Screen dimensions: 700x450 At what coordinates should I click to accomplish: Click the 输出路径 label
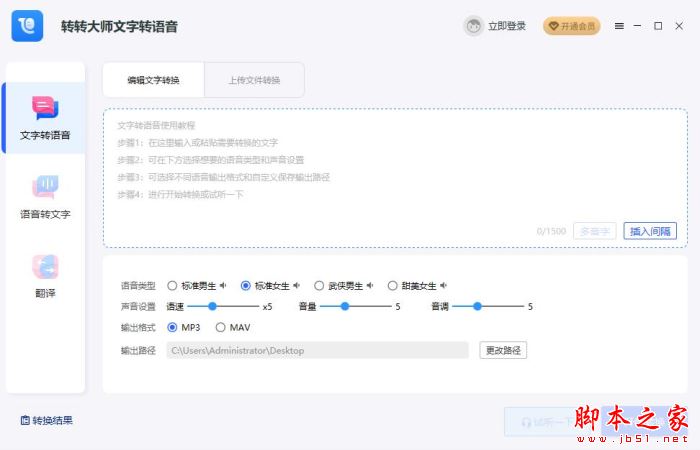click(x=138, y=350)
